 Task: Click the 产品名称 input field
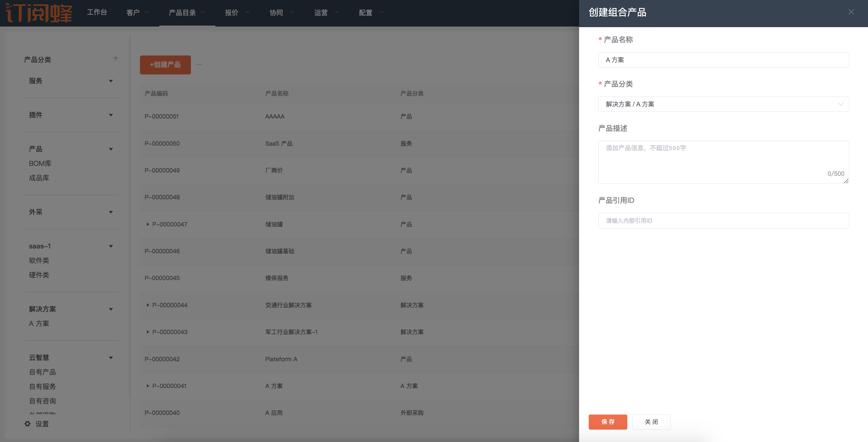[723, 60]
